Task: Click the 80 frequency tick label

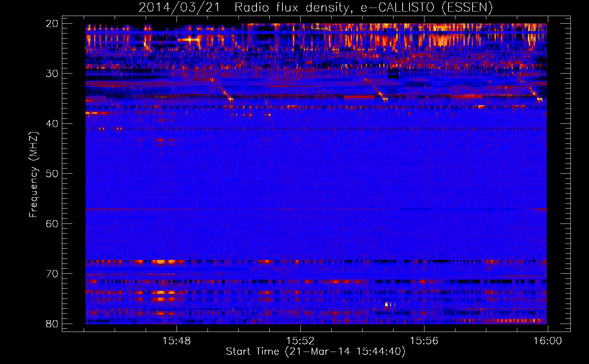Action: (52, 324)
